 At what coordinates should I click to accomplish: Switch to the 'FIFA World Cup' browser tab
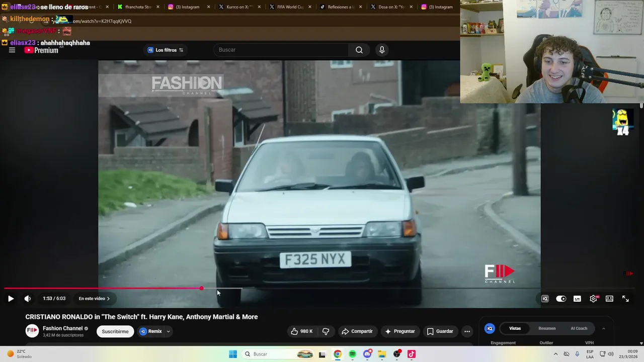tap(290, 7)
